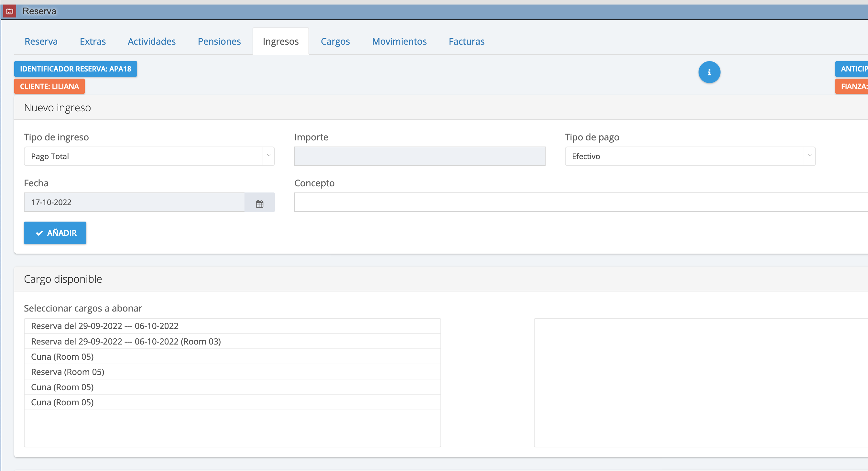Open the Extras tab
Viewport: 868px width, 471px height.
point(93,41)
